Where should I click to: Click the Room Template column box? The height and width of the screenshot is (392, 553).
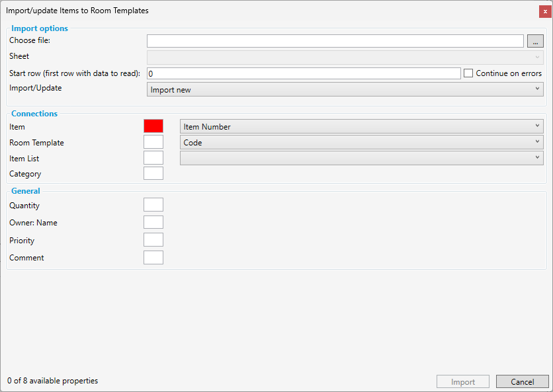(x=153, y=142)
